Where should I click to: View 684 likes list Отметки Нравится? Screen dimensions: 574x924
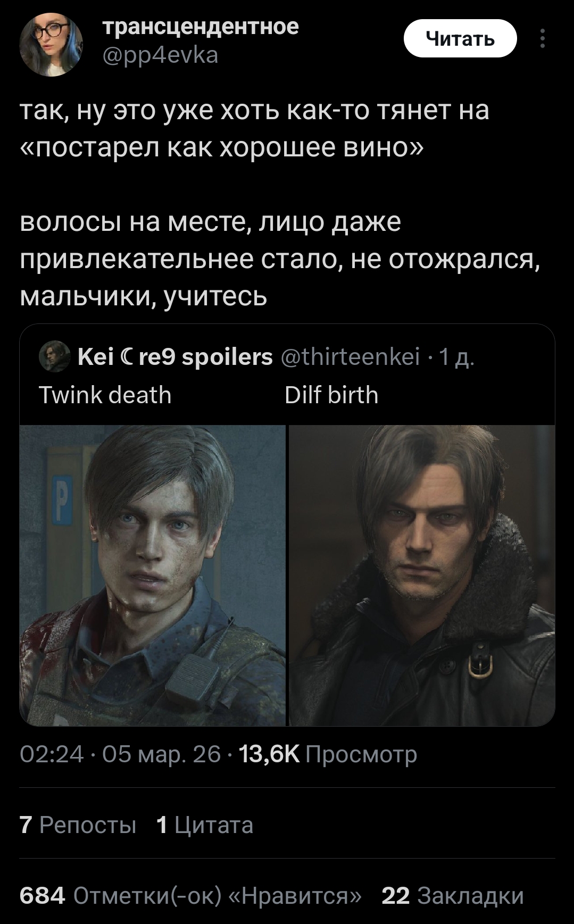190,896
